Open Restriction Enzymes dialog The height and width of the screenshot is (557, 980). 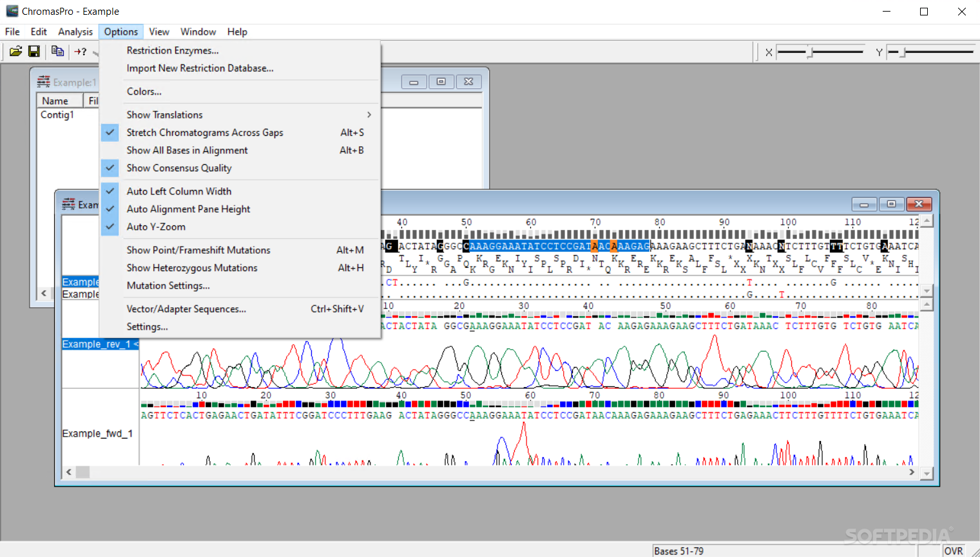click(x=240, y=50)
